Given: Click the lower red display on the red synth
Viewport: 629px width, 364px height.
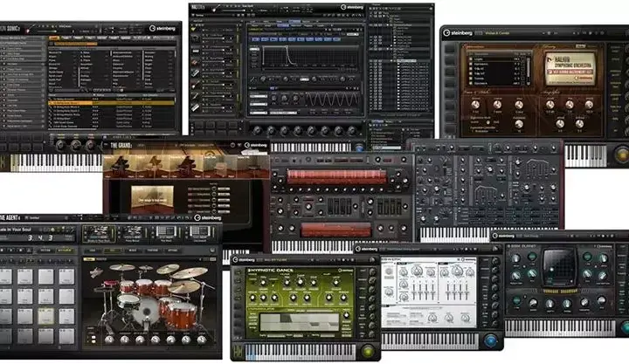Looking at the screenshot, I should [336, 230].
